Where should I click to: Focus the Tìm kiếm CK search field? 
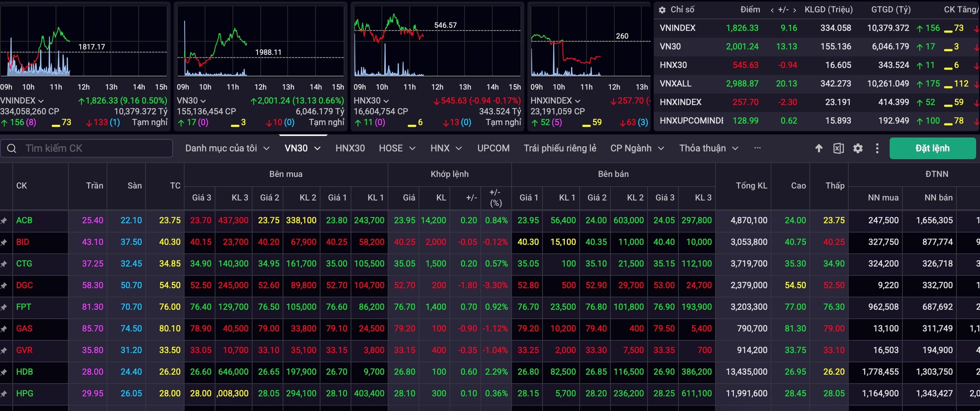point(86,148)
